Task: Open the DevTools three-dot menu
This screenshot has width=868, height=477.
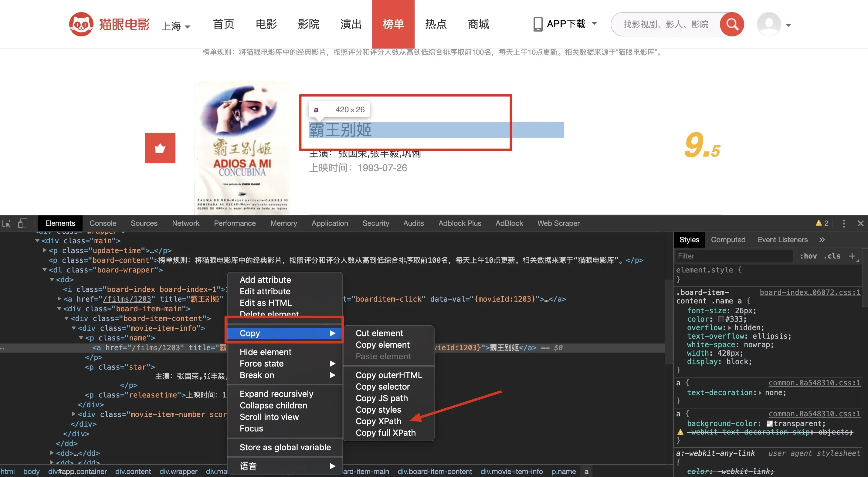Action: tap(844, 223)
